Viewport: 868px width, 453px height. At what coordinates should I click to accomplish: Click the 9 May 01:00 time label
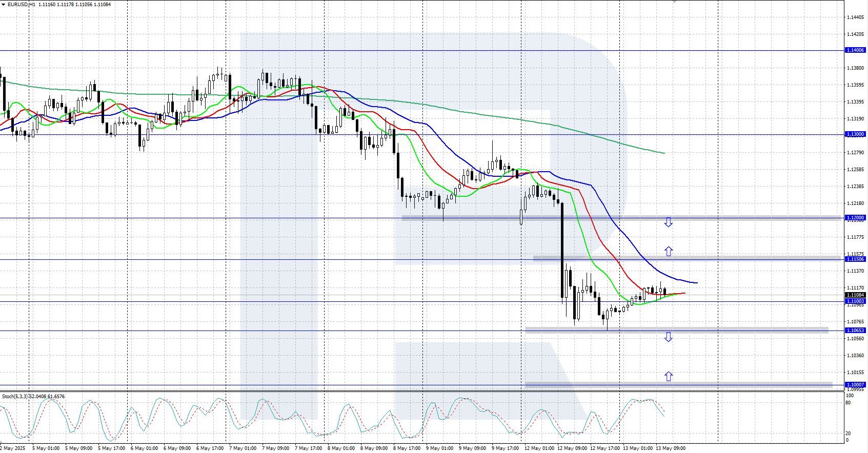[439, 448]
